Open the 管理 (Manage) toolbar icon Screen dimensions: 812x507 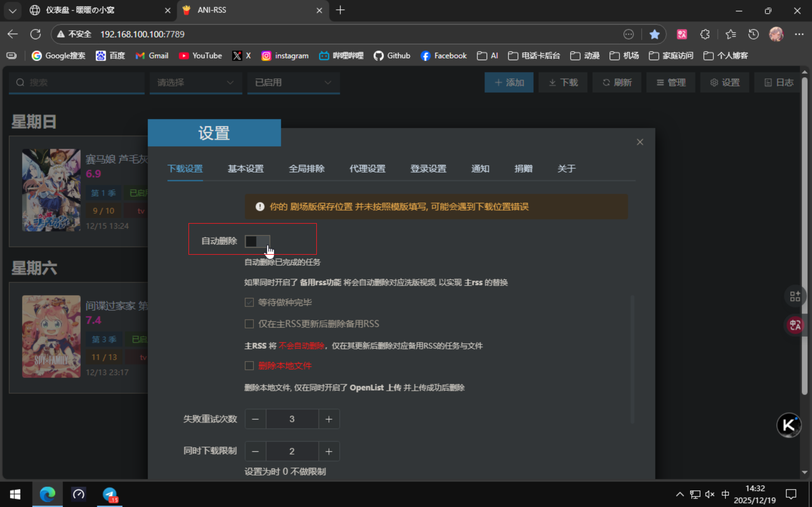coord(671,82)
